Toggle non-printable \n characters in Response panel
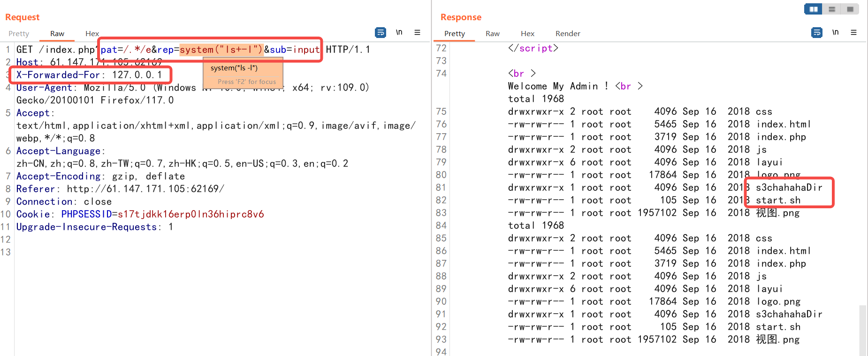 point(836,32)
